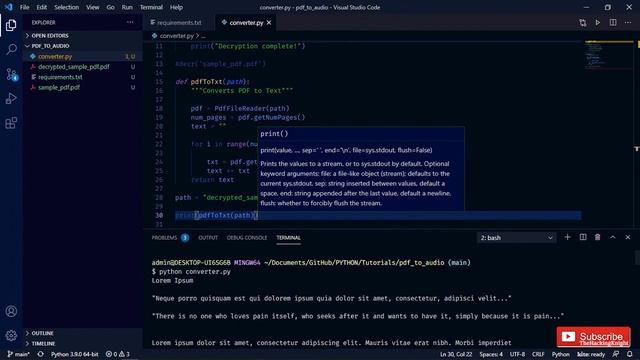Split the editor to the right
Screen dimensions: 640x360
[x=613, y=23]
